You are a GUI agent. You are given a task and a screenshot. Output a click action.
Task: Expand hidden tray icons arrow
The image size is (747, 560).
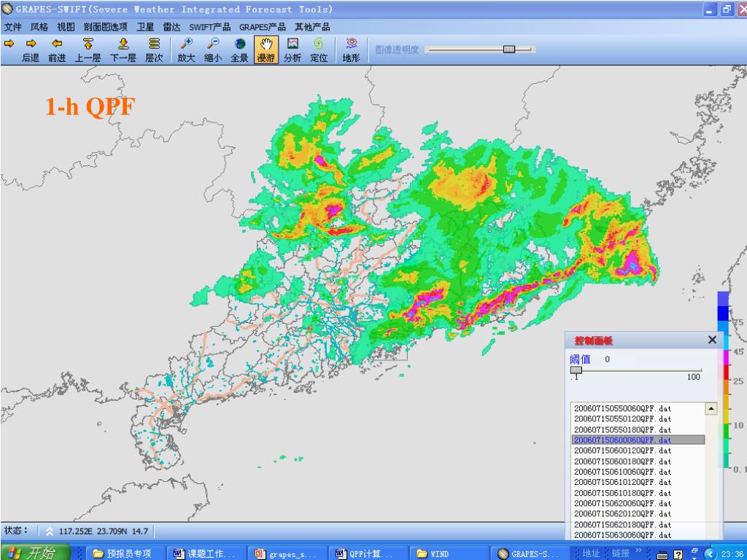point(710,553)
